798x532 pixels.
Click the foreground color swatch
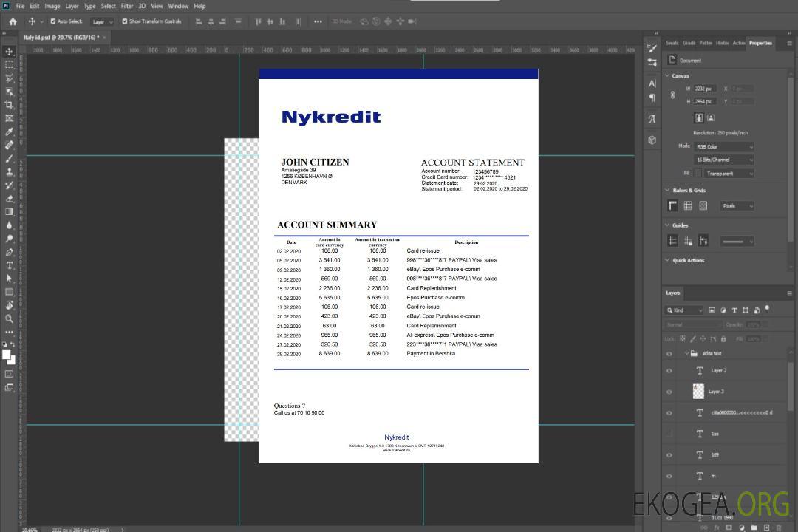(x=6, y=355)
